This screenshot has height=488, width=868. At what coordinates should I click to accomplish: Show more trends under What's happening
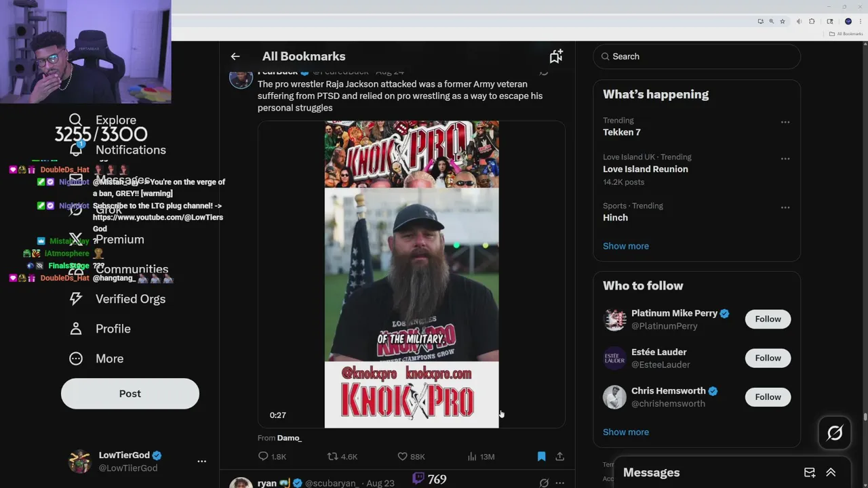point(626,246)
